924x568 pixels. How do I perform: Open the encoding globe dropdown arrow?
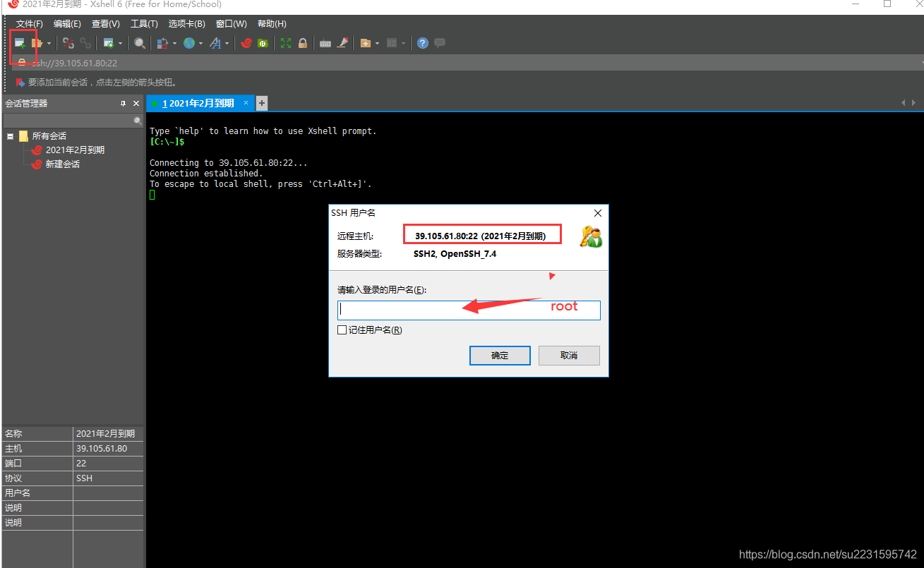pos(201,43)
